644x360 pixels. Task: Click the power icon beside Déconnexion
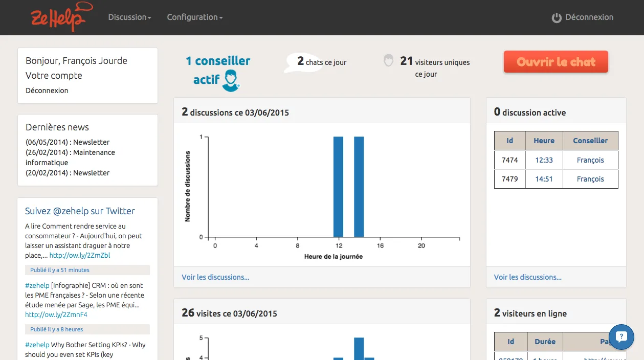(557, 18)
